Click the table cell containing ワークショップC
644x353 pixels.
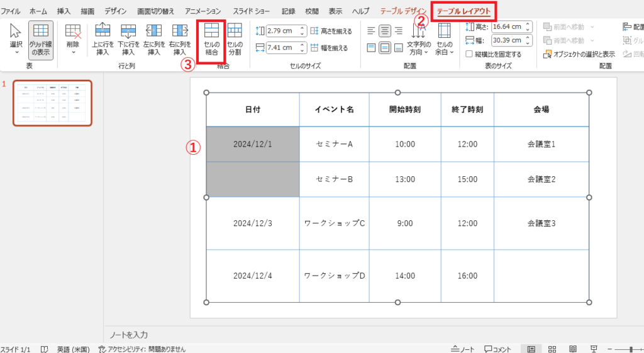335,223
